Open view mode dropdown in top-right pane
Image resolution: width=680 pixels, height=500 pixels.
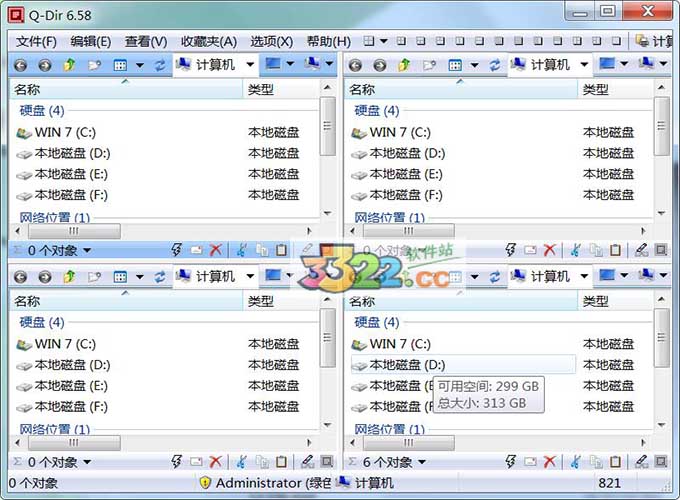474,65
